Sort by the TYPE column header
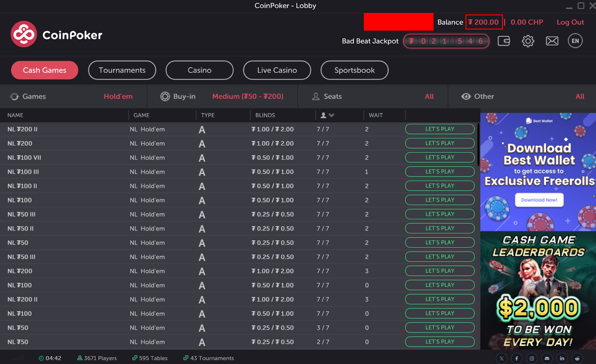 pyautogui.click(x=208, y=115)
